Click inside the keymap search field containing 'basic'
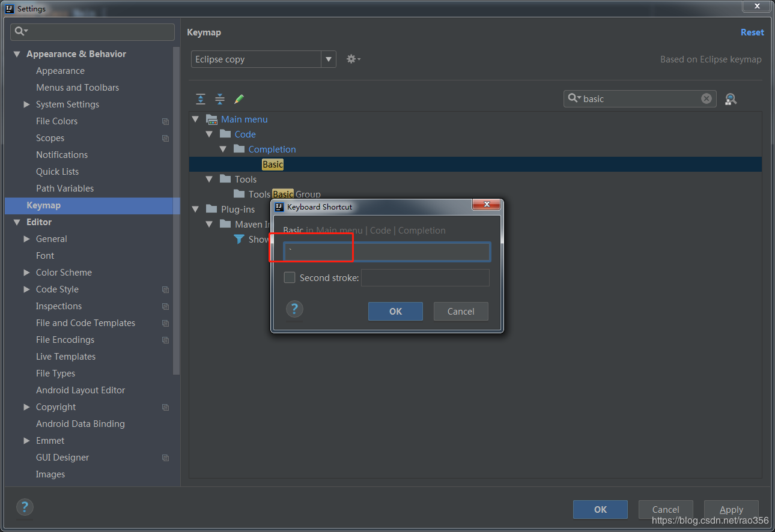This screenshot has width=775, height=532. coord(640,98)
